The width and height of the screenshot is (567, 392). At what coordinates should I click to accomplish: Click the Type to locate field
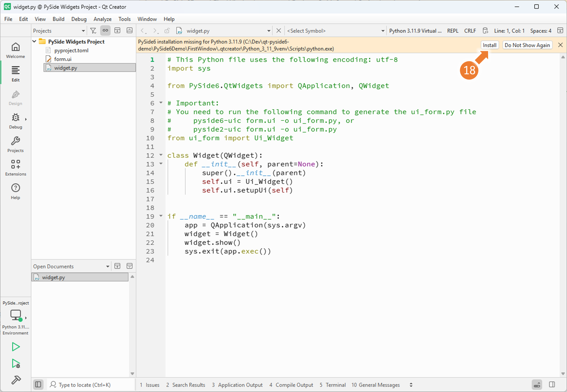point(91,385)
